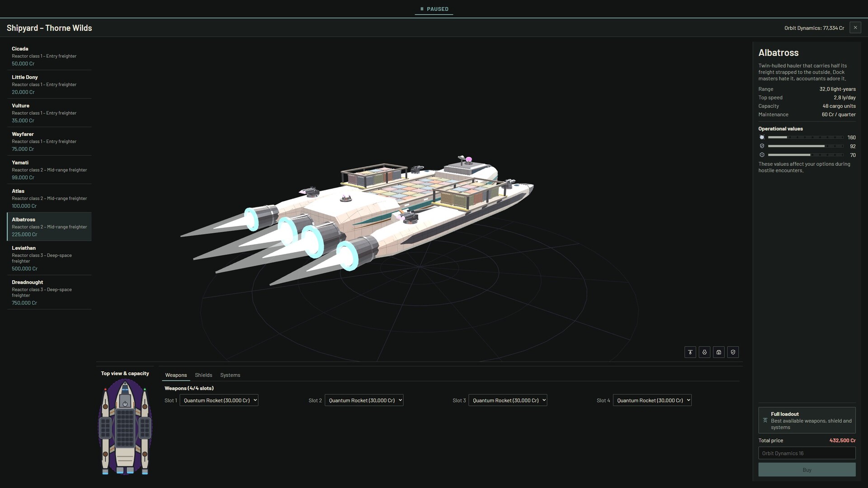Click the ship name field Orbit Dynamics 16
The height and width of the screenshot is (488, 868).
pos(807,453)
